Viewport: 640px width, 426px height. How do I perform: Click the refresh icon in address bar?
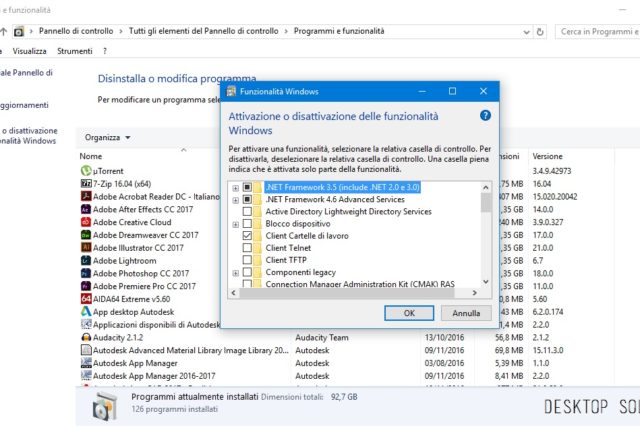540,31
